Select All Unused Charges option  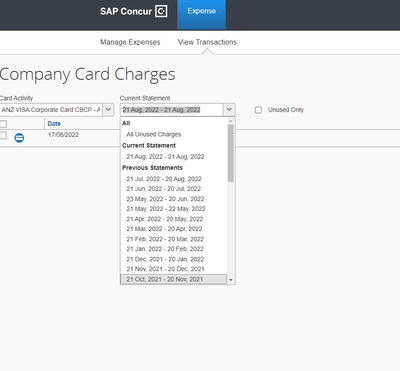(x=154, y=134)
